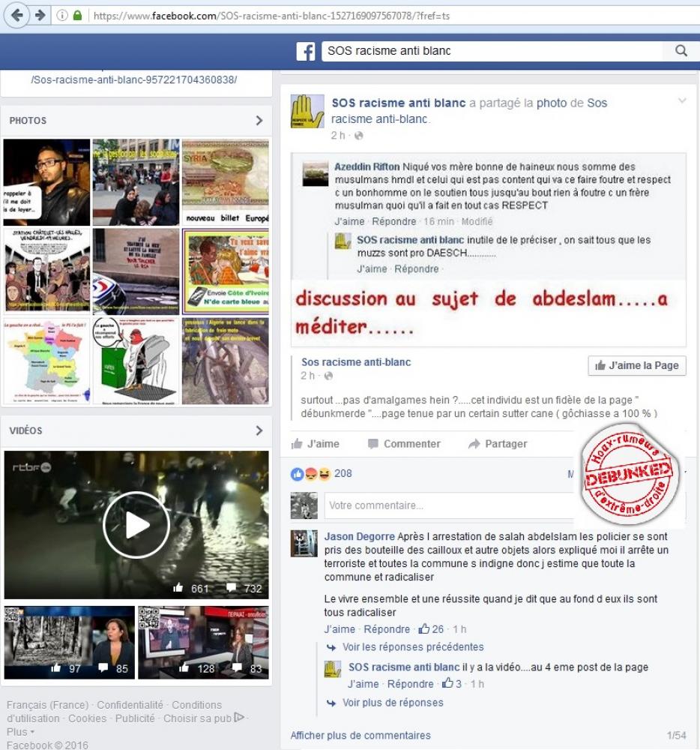Share the post using Partager

point(498,444)
